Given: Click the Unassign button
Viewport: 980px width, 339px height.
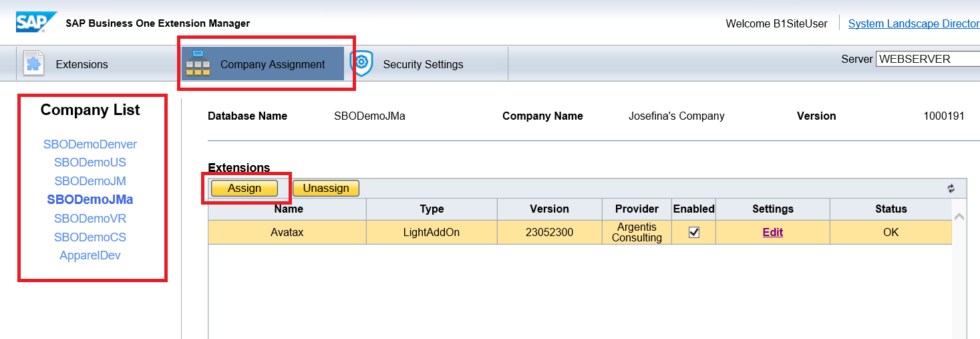Looking at the screenshot, I should (x=326, y=189).
